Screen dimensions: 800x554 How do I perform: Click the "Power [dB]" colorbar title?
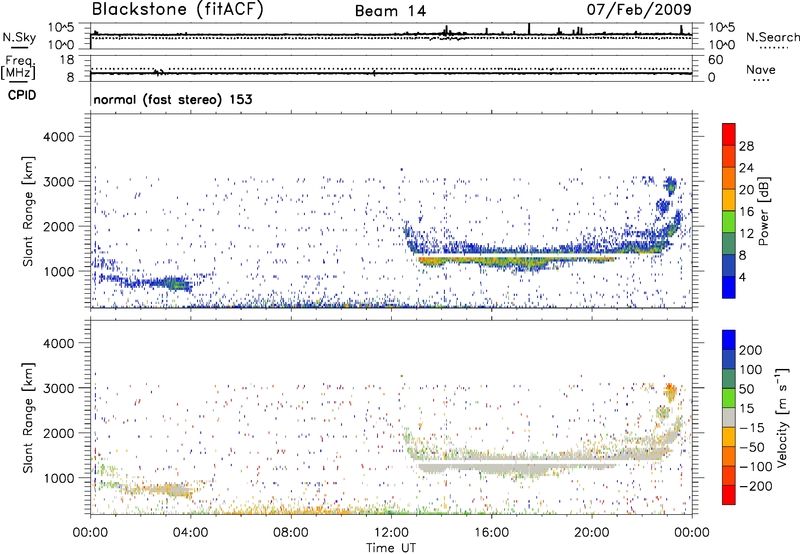(763, 211)
